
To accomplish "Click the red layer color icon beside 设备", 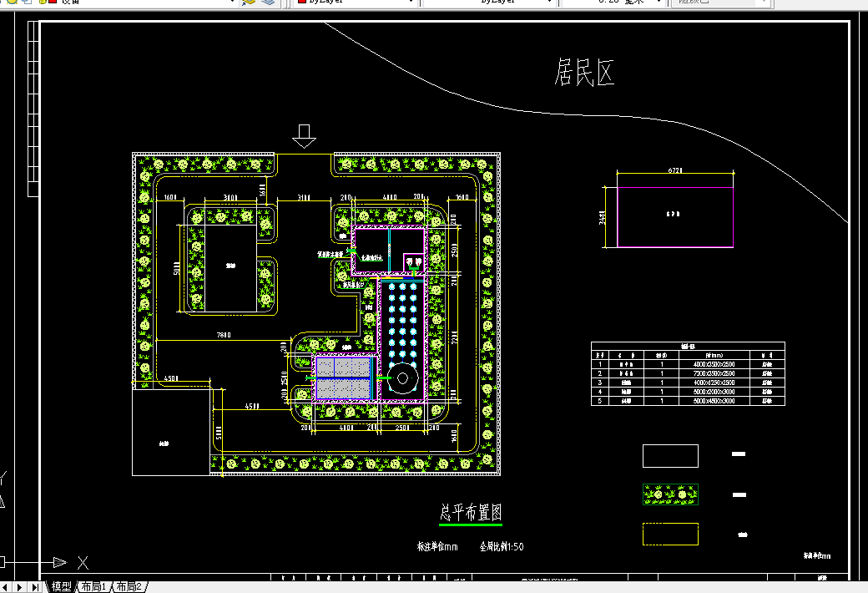I will (x=52, y=3).
